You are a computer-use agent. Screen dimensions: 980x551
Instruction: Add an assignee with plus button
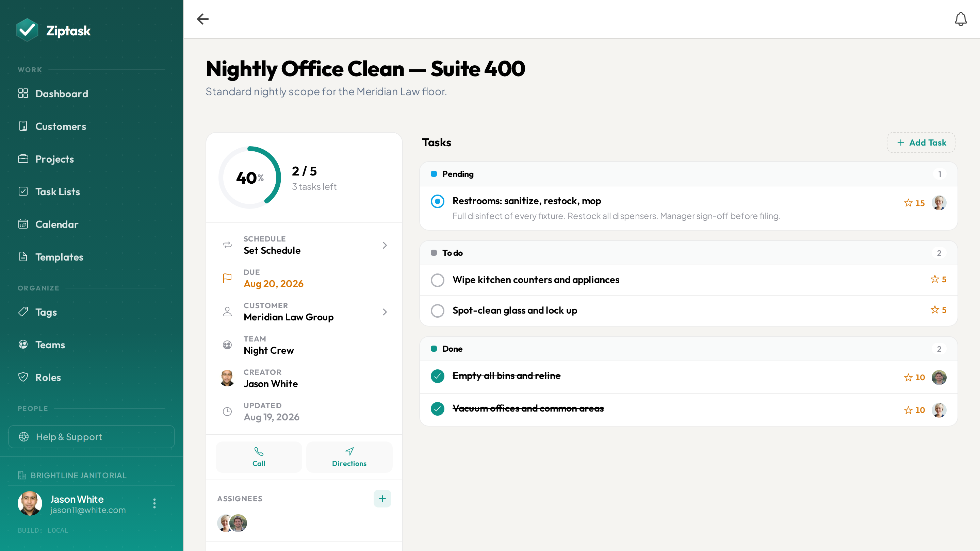click(x=382, y=499)
